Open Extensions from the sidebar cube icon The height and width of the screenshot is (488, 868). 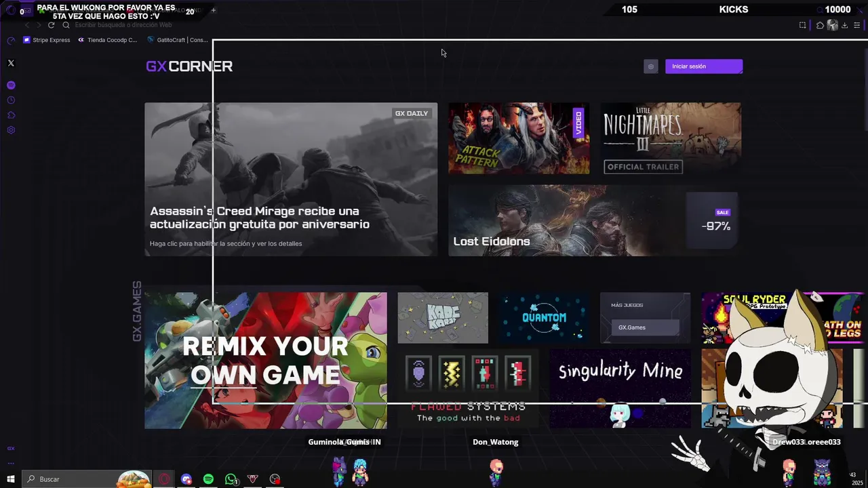click(11, 115)
